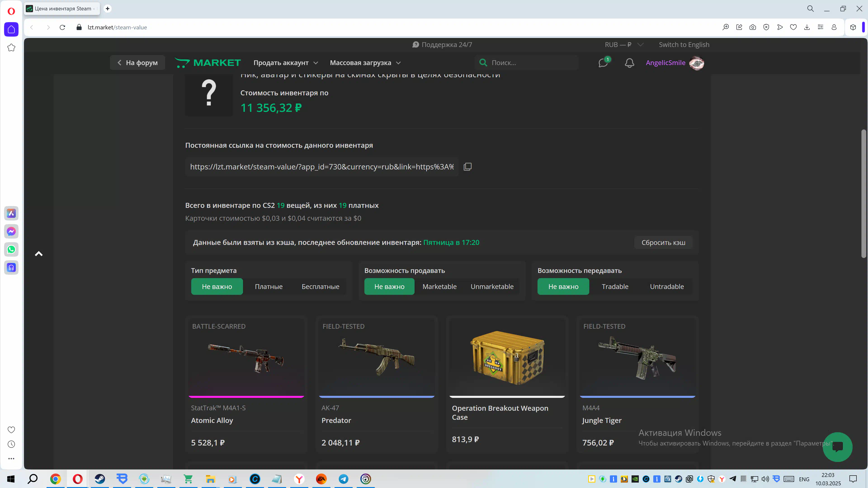The image size is (868, 488).
Task: Open a new browser tab
Action: pos(108,8)
